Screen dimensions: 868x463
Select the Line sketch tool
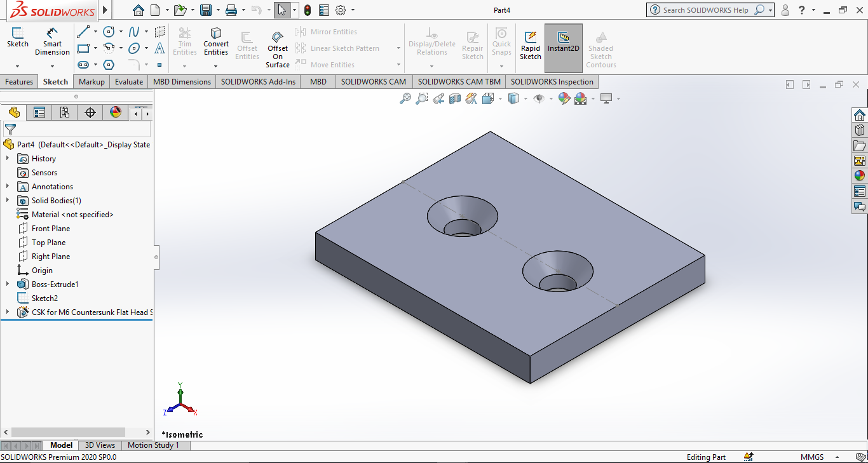[x=83, y=32]
